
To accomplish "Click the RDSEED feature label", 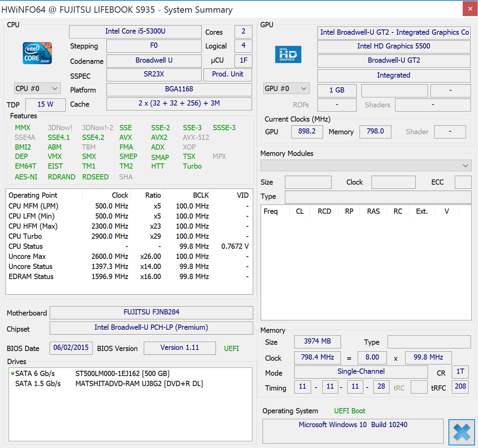I will click(95, 177).
